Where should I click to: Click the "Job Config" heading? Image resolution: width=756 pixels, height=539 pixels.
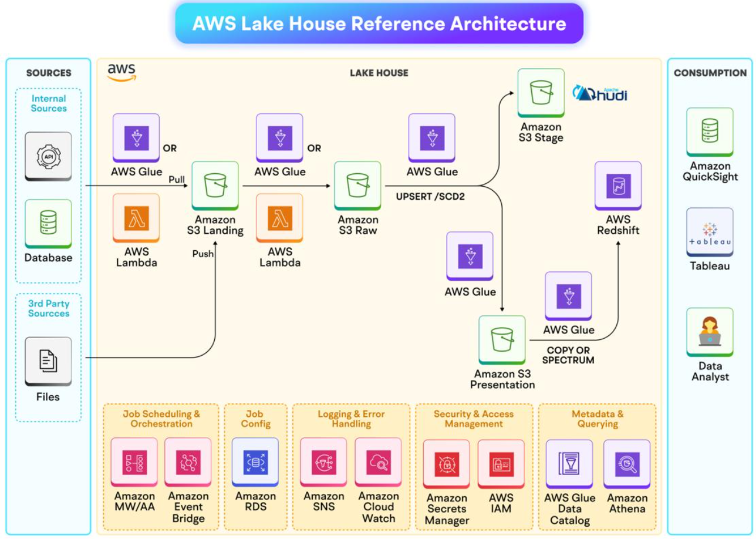256,419
